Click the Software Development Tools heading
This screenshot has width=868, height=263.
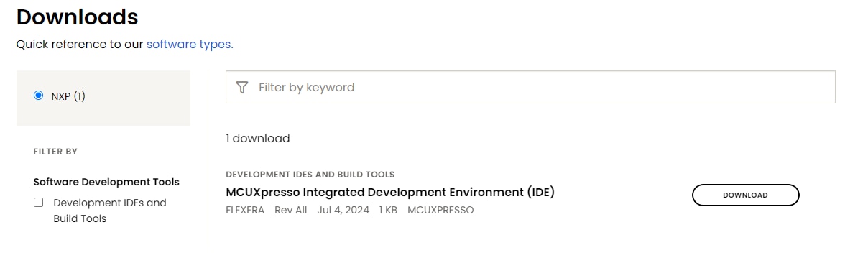106,182
